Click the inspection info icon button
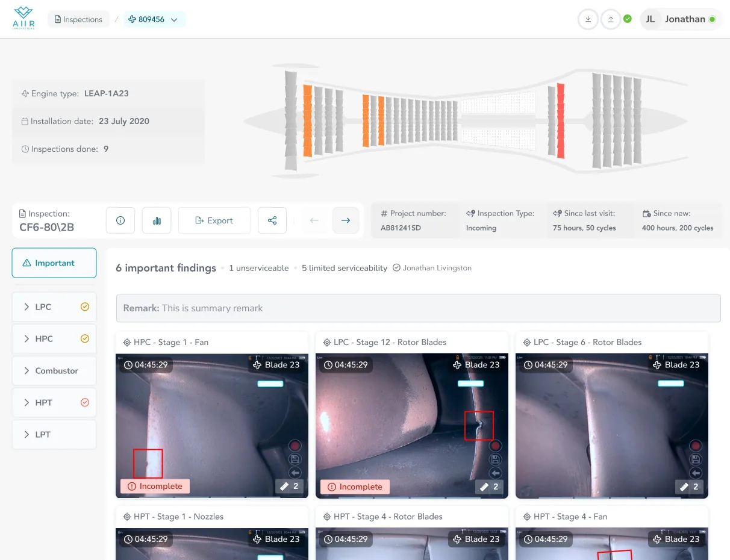This screenshot has width=730, height=560. click(x=120, y=220)
